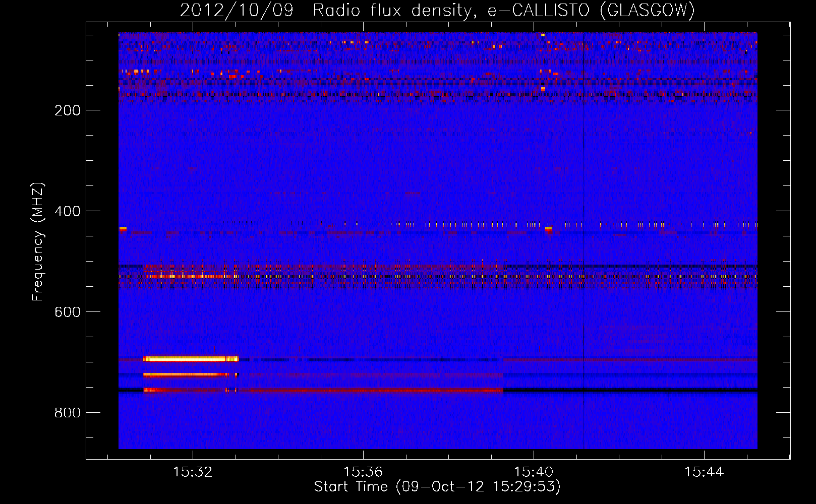Click the bright yellow burst band near 700 MHz
Screen dimensions: 816x504
[191, 359]
